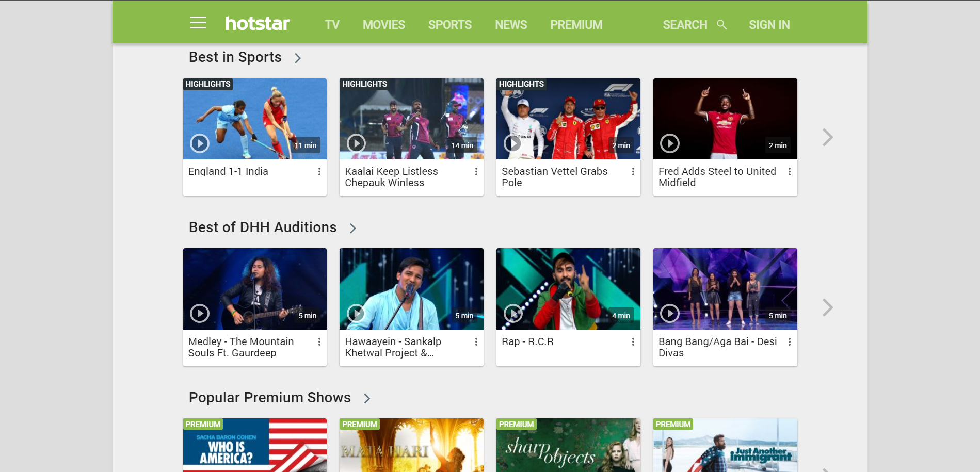
Task: Open options for Rap - R.C.R card
Action: pyautogui.click(x=633, y=342)
